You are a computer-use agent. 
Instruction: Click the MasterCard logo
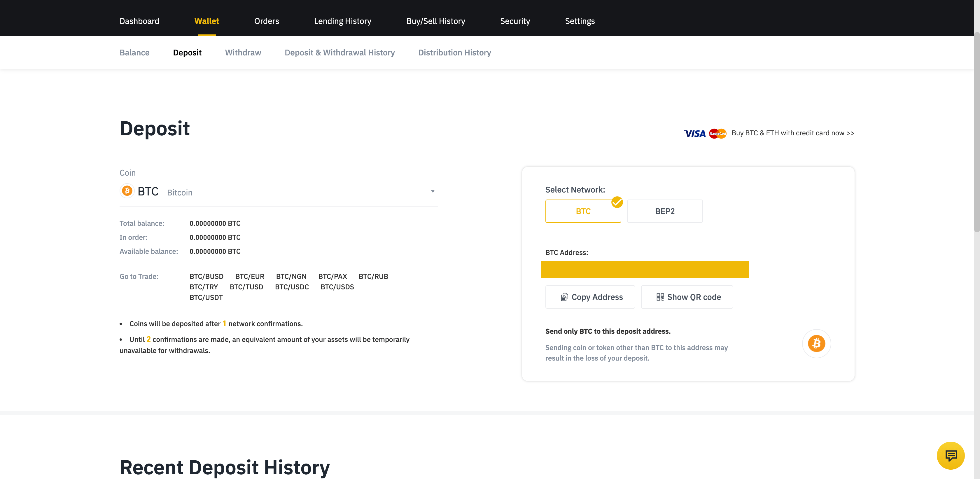point(717,134)
